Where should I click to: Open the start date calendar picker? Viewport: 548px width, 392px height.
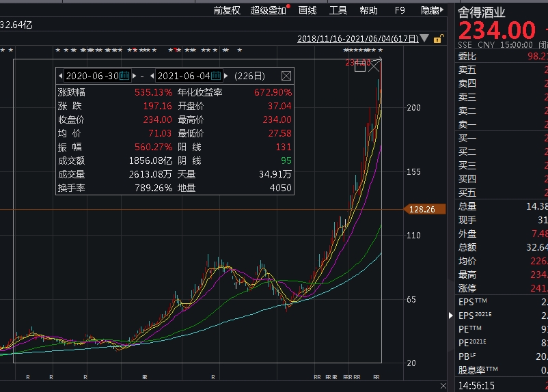click(x=124, y=76)
